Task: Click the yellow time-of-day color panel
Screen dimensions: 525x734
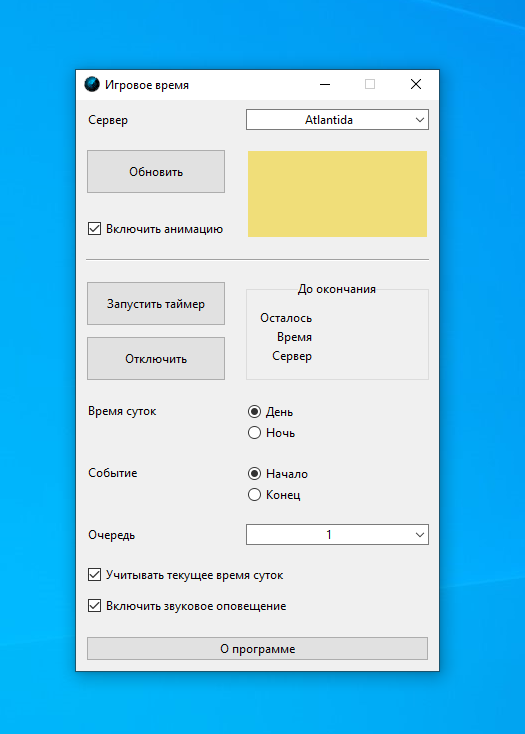Action: tap(337, 194)
